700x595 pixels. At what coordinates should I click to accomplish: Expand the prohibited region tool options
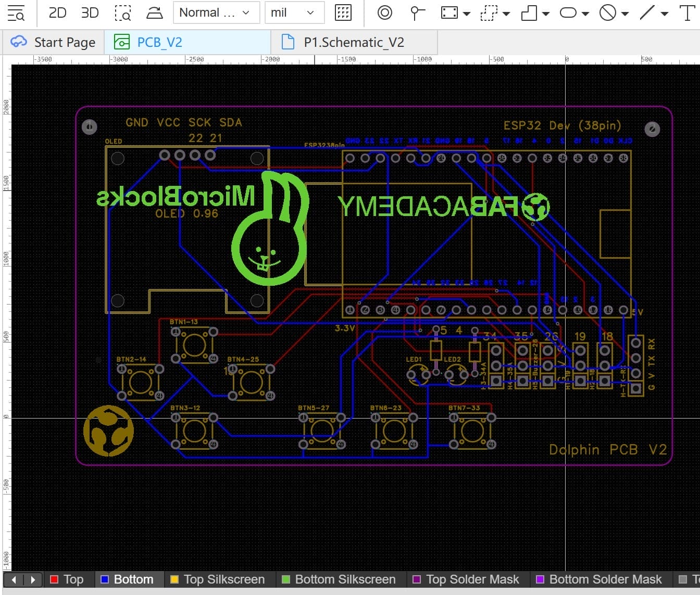[x=625, y=14]
